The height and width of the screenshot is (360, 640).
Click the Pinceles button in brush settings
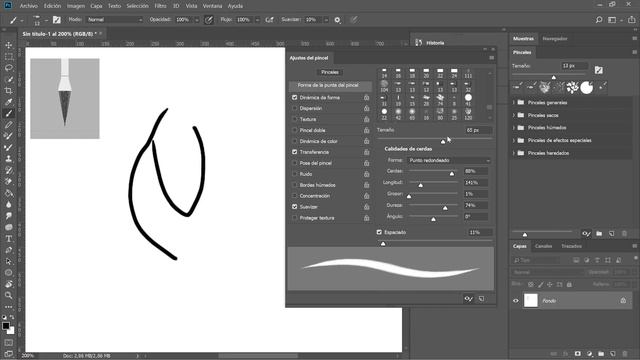(330, 72)
